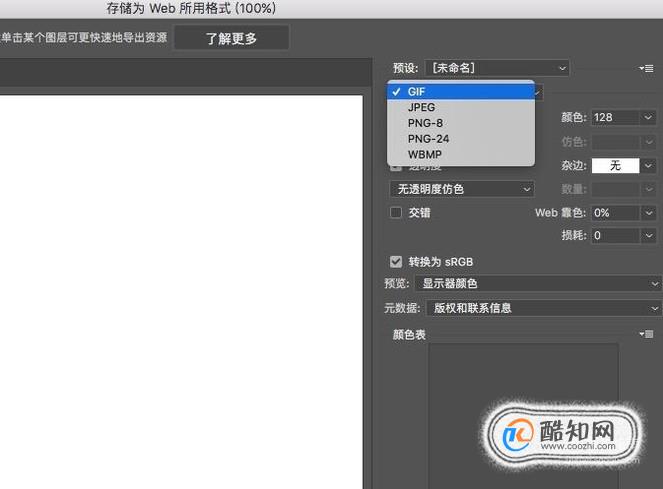This screenshot has height=489, width=663.
Task: Choose JPEG in the format dropdown list
Action: (x=461, y=107)
